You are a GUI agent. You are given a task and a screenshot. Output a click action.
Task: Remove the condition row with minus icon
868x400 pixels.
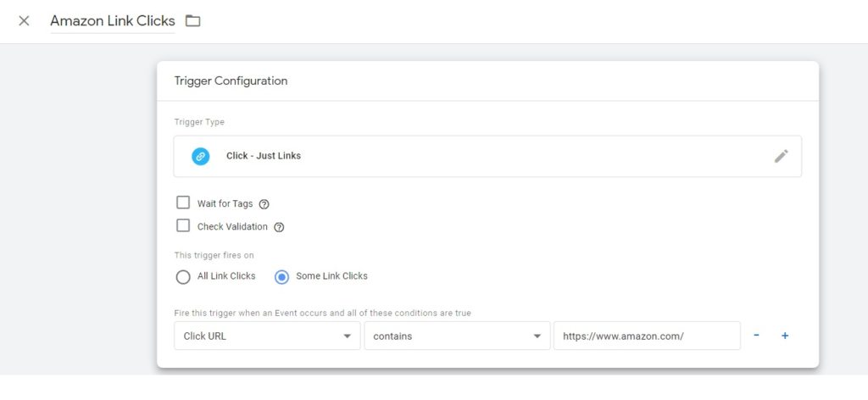(756, 336)
